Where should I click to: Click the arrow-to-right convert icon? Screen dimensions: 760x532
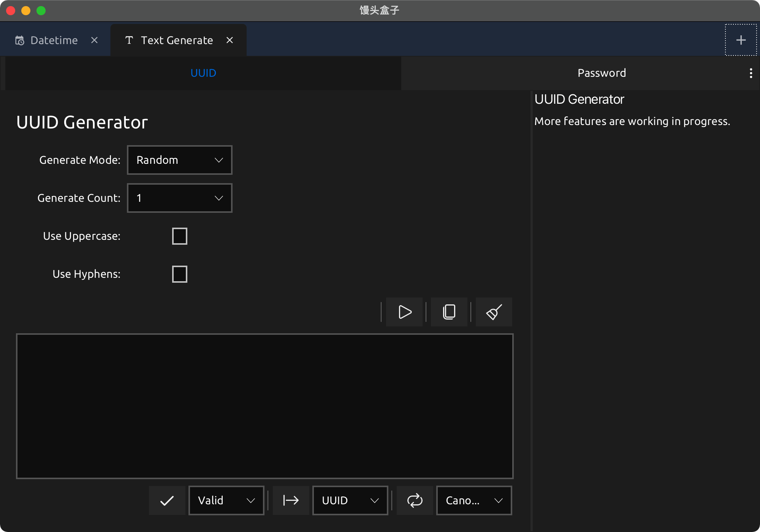tap(291, 500)
